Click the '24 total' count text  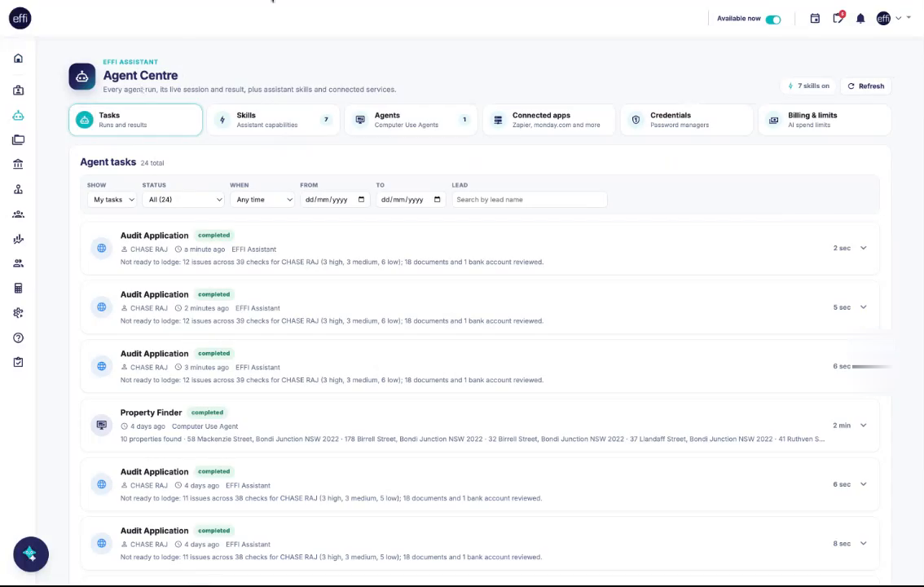[152, 163]
